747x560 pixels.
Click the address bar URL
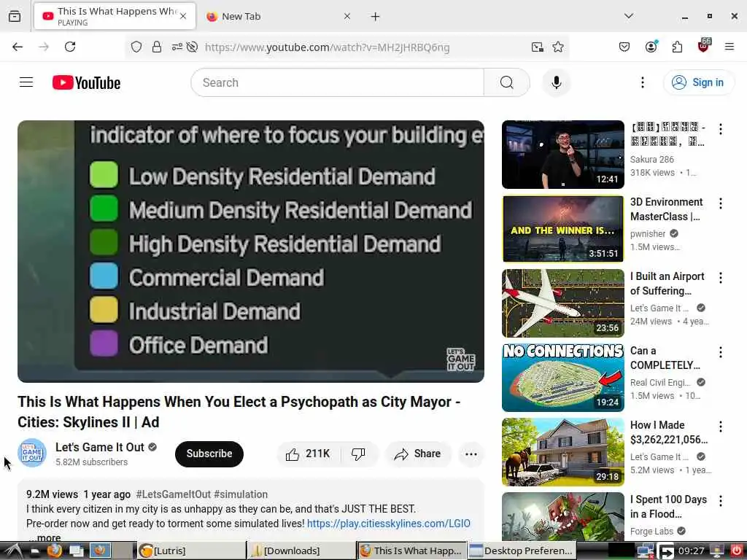[327, 47]
